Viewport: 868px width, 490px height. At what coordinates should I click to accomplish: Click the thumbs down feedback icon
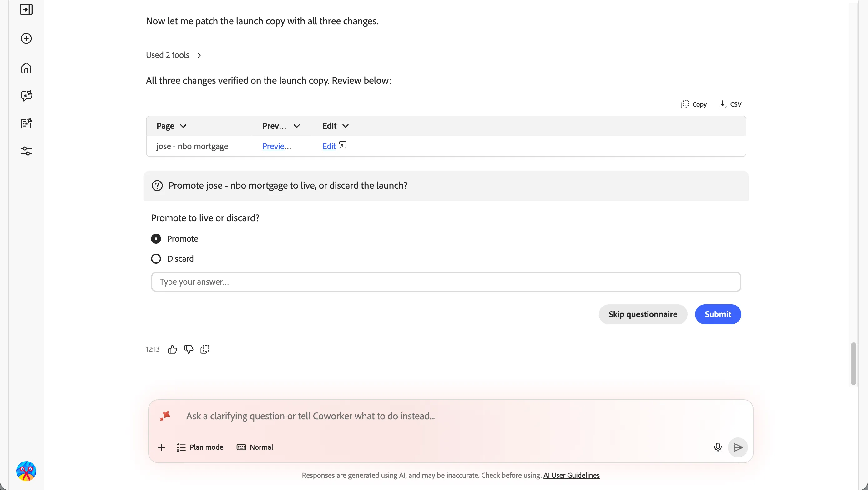click(x=189, y=349)
